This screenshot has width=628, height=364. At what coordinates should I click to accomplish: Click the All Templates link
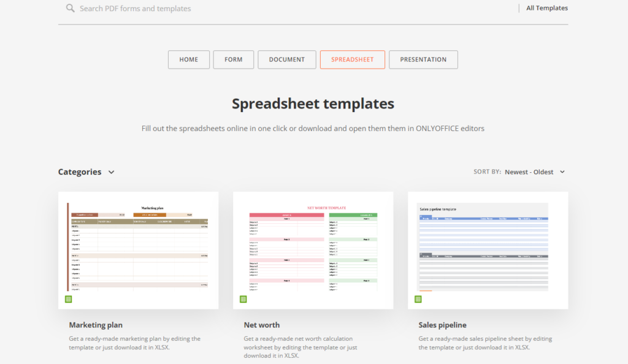pos(546,8)
